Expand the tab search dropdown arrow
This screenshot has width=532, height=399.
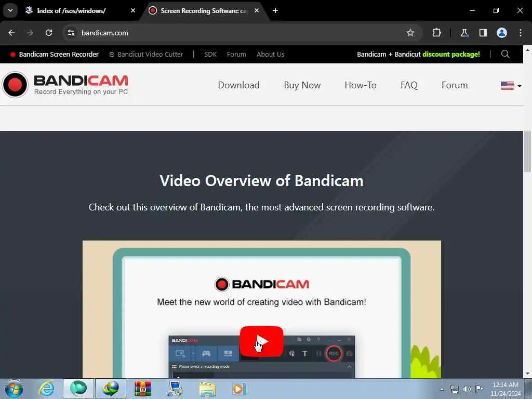click(10, 10)
